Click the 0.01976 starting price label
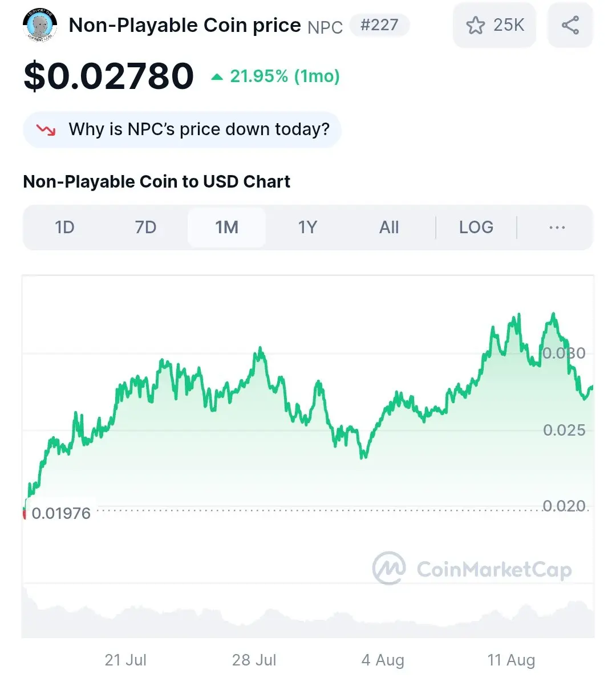 click(x=61, y=513)
